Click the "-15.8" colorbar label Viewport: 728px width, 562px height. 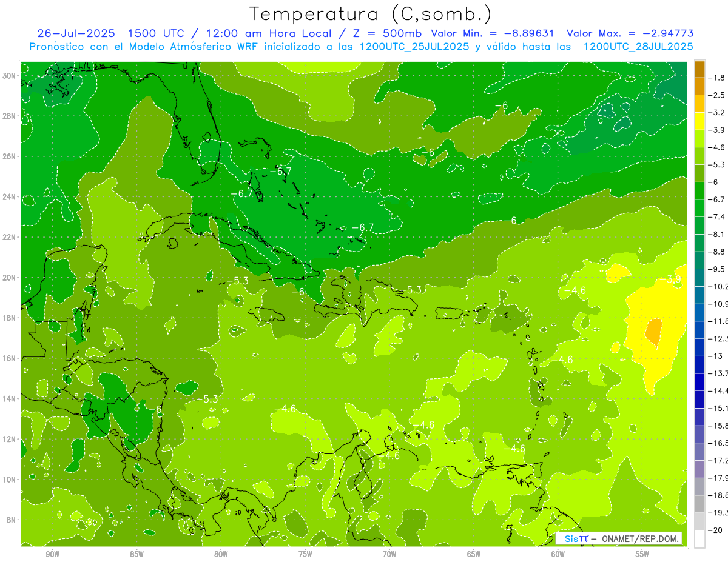[718, 426]
